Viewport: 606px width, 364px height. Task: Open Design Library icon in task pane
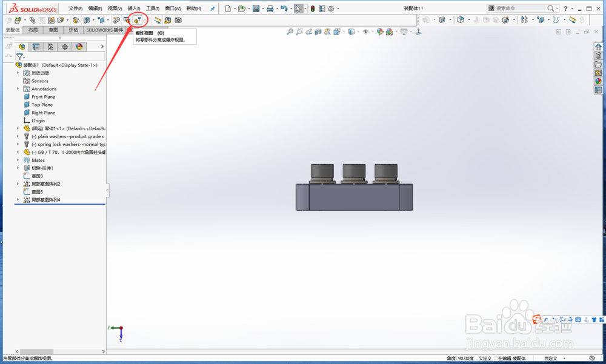[598, 55]
